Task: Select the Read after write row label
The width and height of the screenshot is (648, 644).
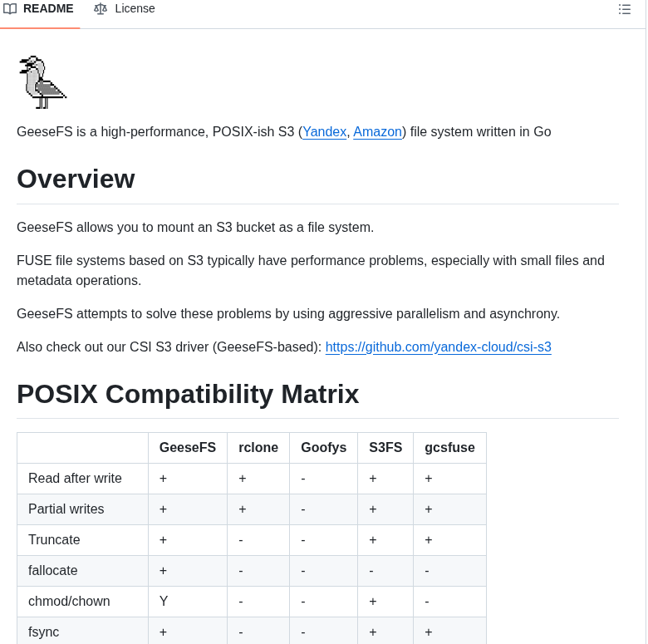Action: click(x=75, y=479)
